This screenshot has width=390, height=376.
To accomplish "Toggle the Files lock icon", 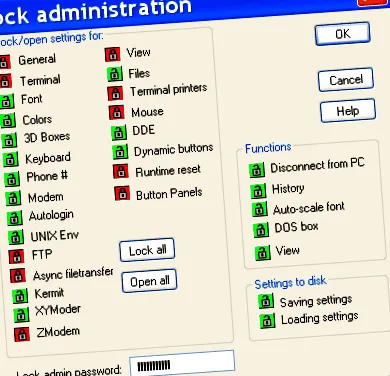I will (x=115, y=74).
